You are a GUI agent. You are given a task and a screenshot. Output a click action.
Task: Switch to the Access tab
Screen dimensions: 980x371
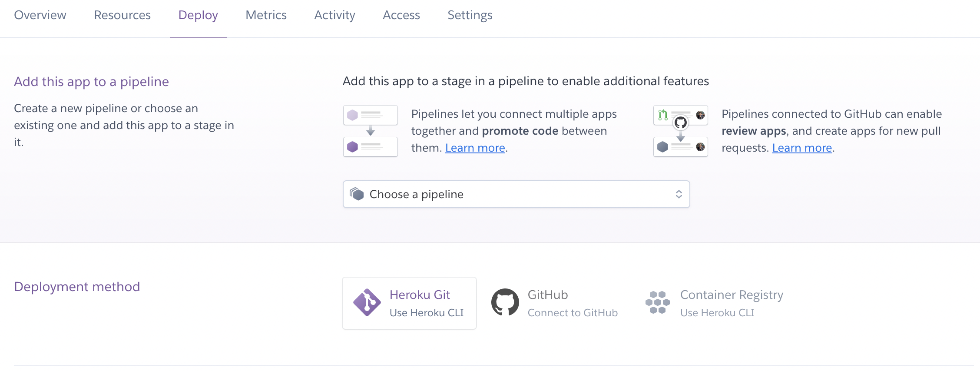point(401,15)
